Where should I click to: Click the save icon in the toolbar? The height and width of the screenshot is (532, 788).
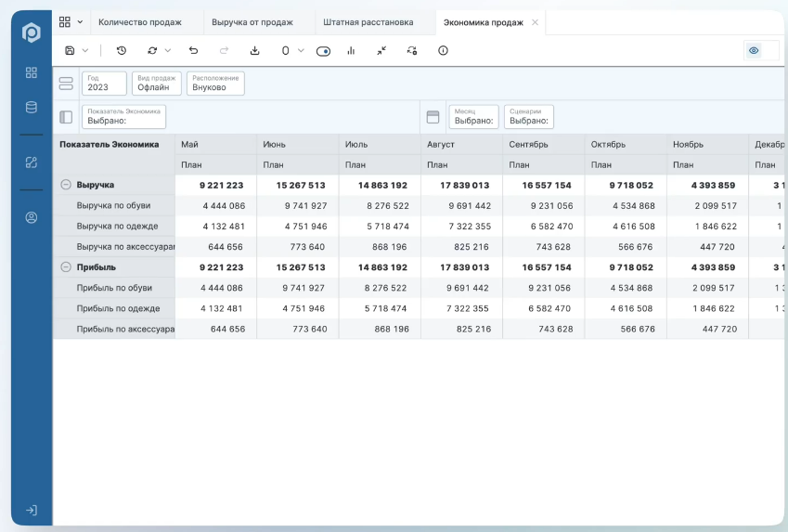point(71,51)
